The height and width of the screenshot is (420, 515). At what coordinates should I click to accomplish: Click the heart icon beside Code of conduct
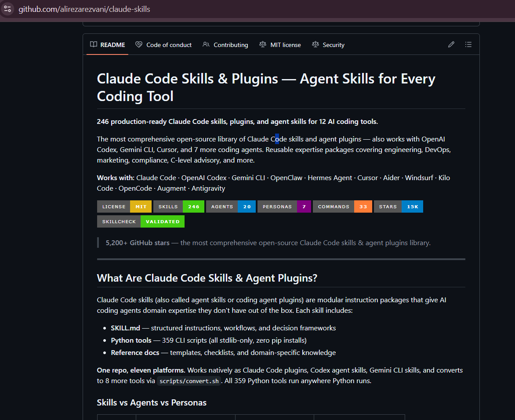pos(139,44)
